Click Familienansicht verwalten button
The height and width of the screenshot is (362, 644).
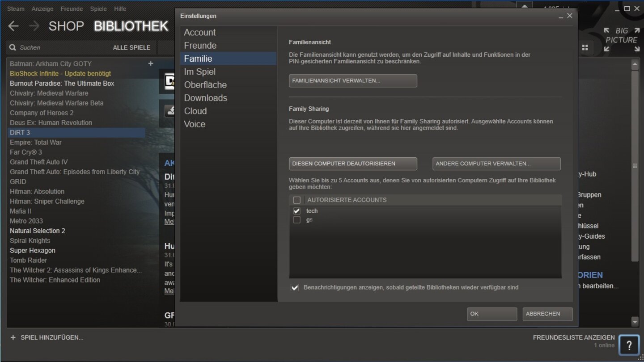353,81
